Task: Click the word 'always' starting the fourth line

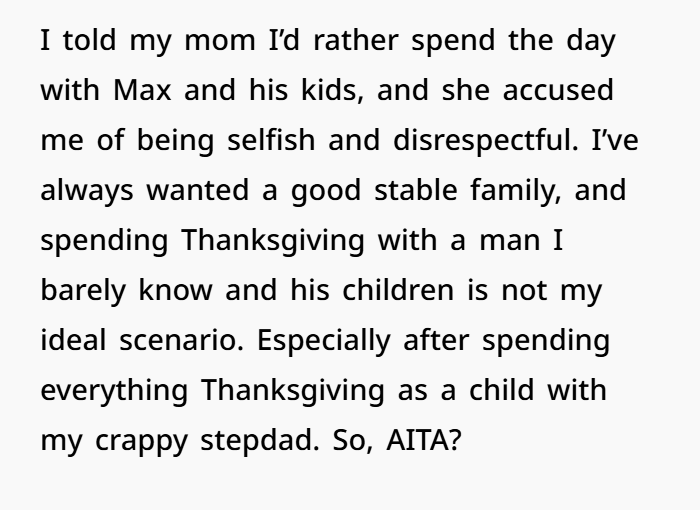Action: [x=87, y=192]
